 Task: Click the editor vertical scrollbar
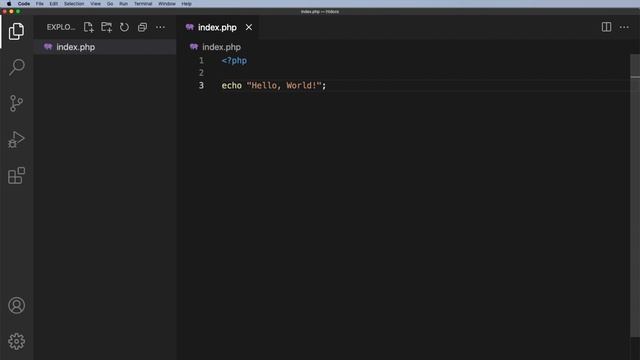click(635, 196)
